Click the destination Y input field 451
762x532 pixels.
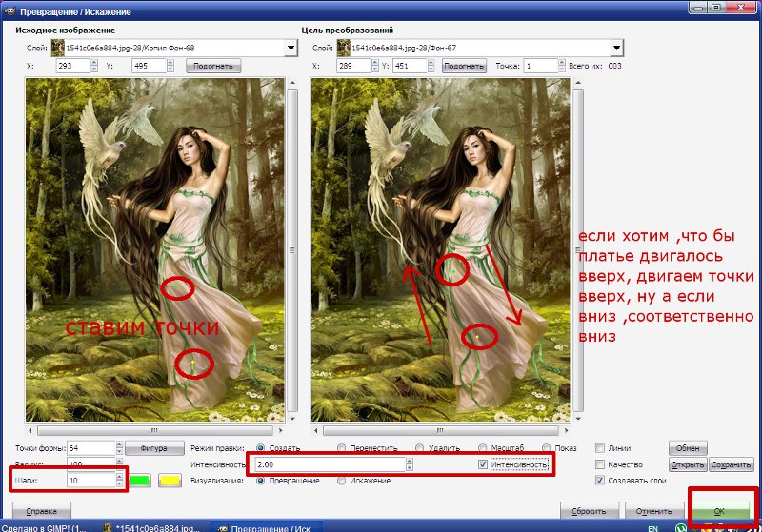click(x=411, y=66)
